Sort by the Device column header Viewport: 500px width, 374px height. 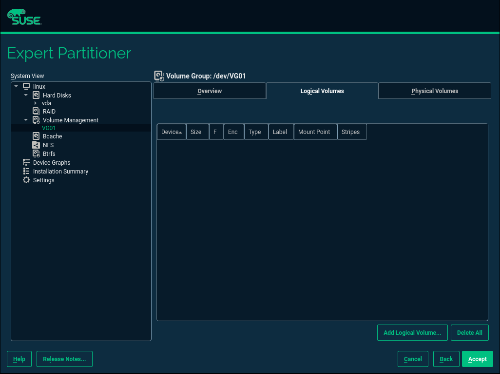pyautogui.click(x=172, y=132)
